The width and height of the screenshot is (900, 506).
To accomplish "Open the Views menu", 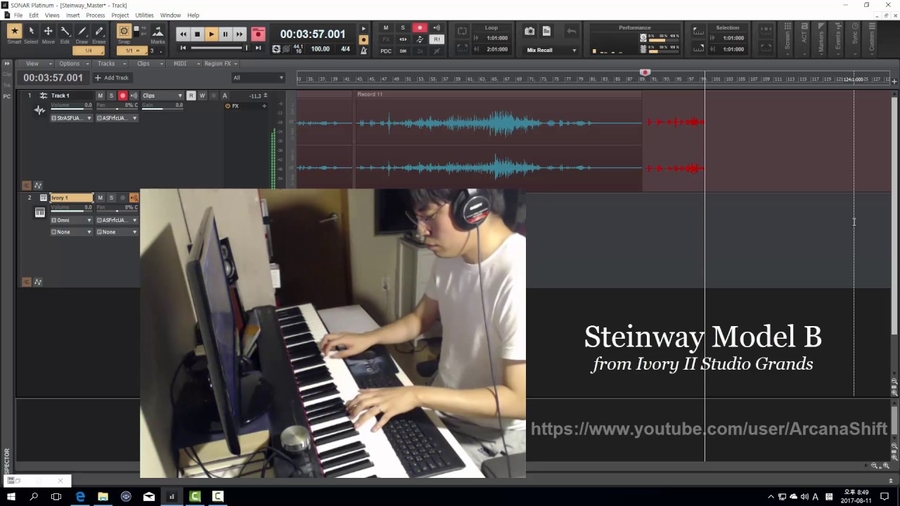I will pos(52,15).
